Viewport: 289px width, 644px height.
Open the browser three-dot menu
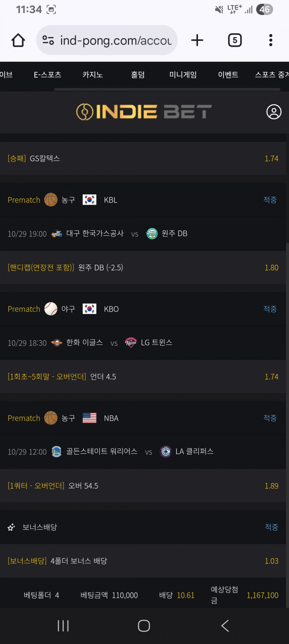[x=271, y=40]
